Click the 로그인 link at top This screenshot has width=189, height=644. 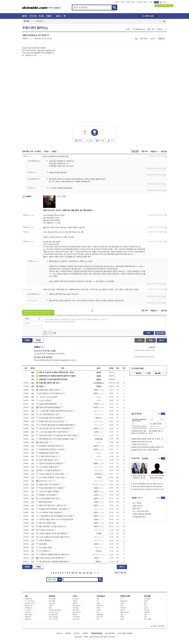(x=156, y=2)
